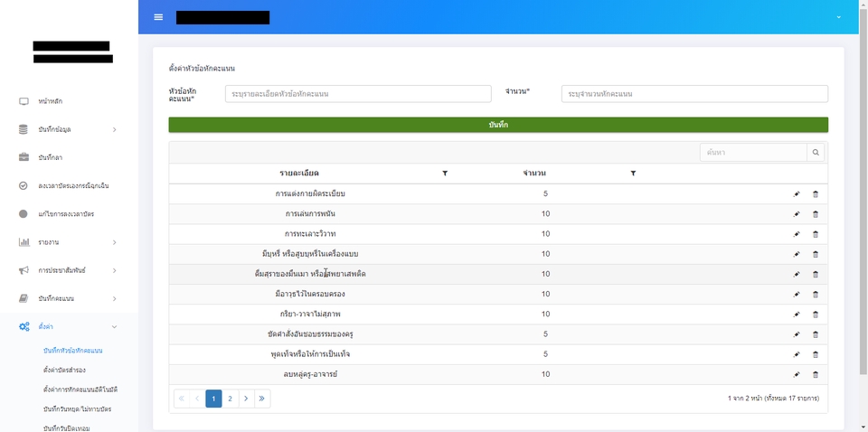Screen dimensions: 868x432
Task: Click the หัวข้อหักคะแนน detail input field
Action: pyautogui.click(x=358, y=94)
